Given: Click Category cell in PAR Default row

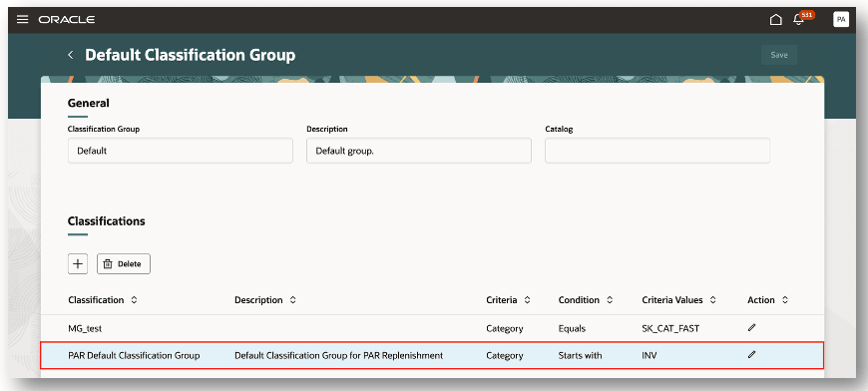Looking at the screenshot, I should coord(504,356).
